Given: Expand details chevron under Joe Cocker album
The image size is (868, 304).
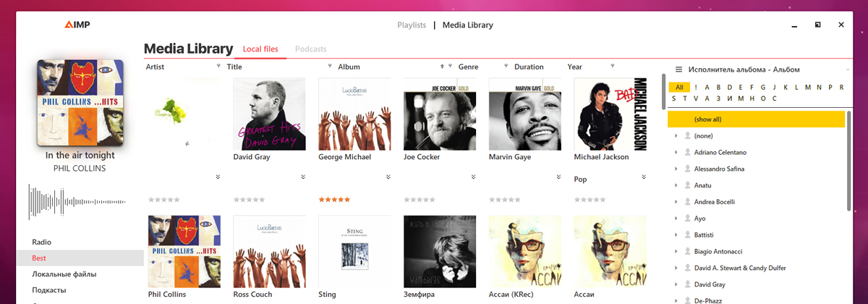Looking at the screenshot, I should [473, 177].
